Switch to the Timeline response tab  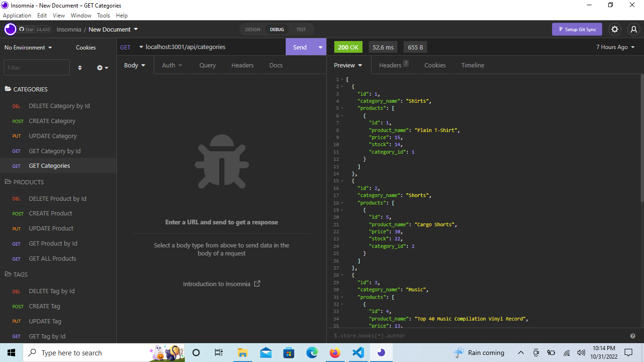coord(472,65)
